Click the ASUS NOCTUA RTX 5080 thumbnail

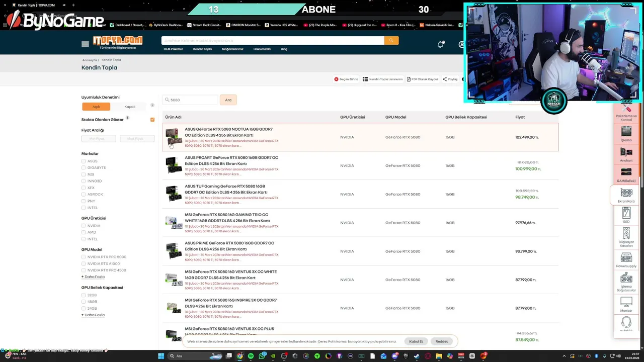174,137
